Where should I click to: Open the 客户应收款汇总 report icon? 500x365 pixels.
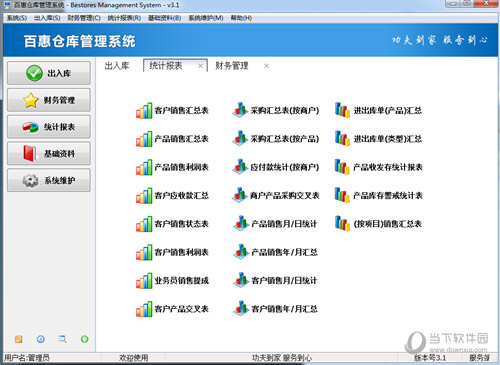tap(144, 195)
